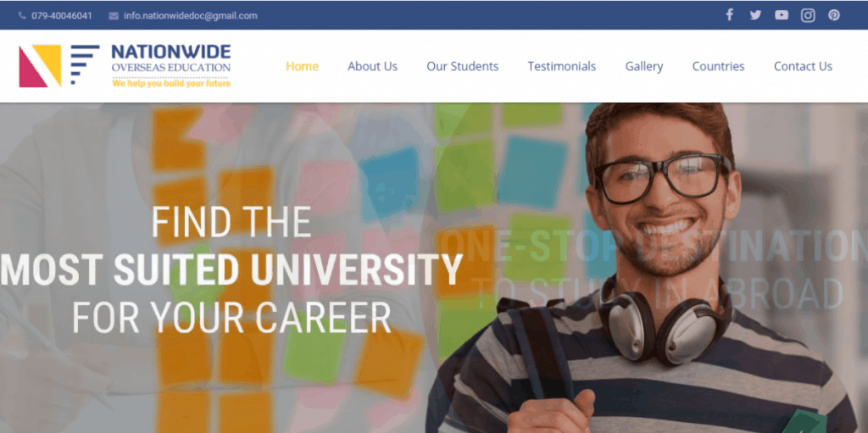Click the phone icon in top bar
This screenshot has height=433, width=868.
coord(22,15)
